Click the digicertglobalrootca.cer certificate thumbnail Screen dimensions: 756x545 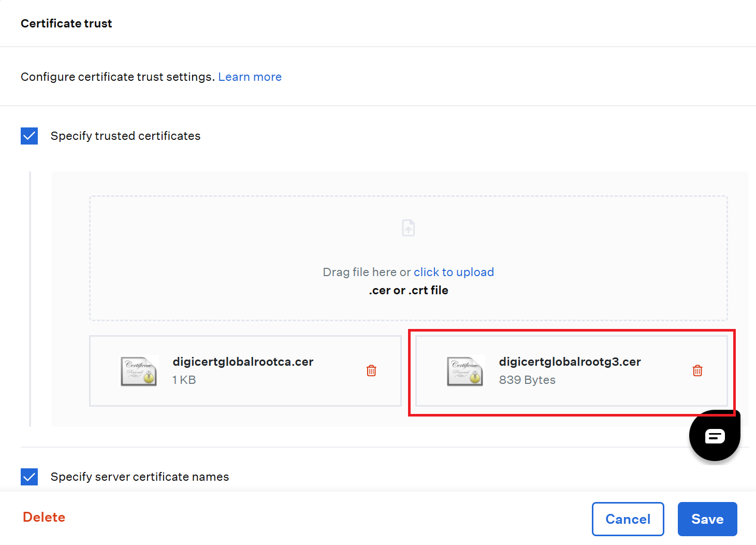coord(139,370)
